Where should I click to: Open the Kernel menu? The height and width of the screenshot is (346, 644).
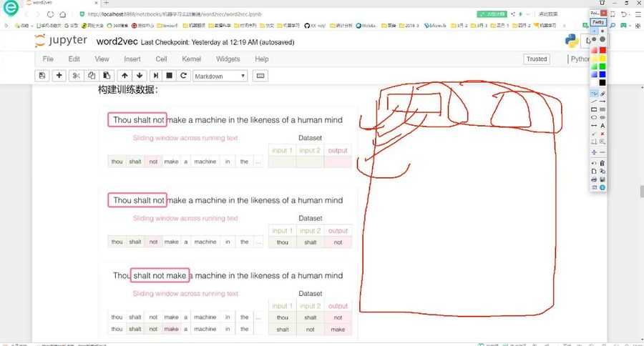click(191, 59)
